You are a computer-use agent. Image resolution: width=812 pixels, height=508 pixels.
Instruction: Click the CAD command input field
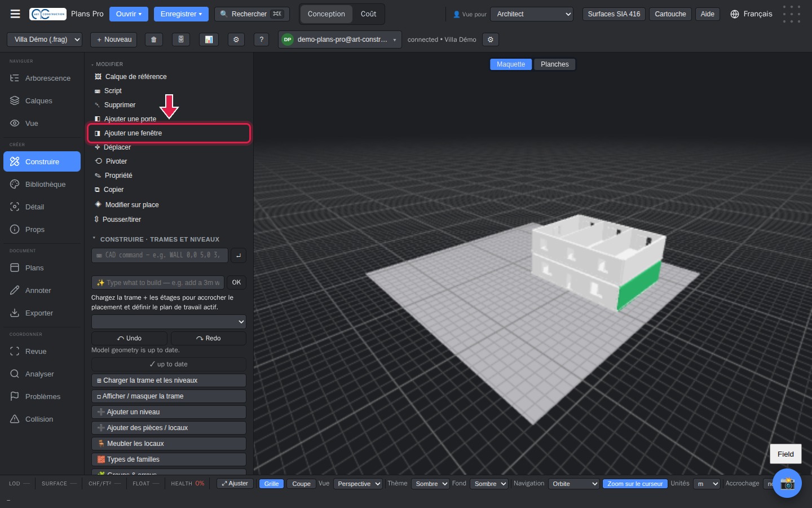click(x=160, y=255)
